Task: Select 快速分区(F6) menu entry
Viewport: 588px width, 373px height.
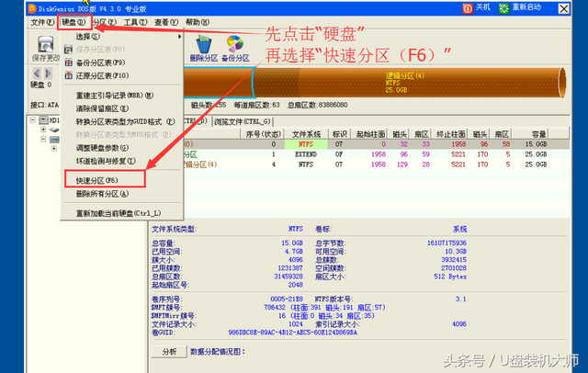Action: [x=122, y=180]
